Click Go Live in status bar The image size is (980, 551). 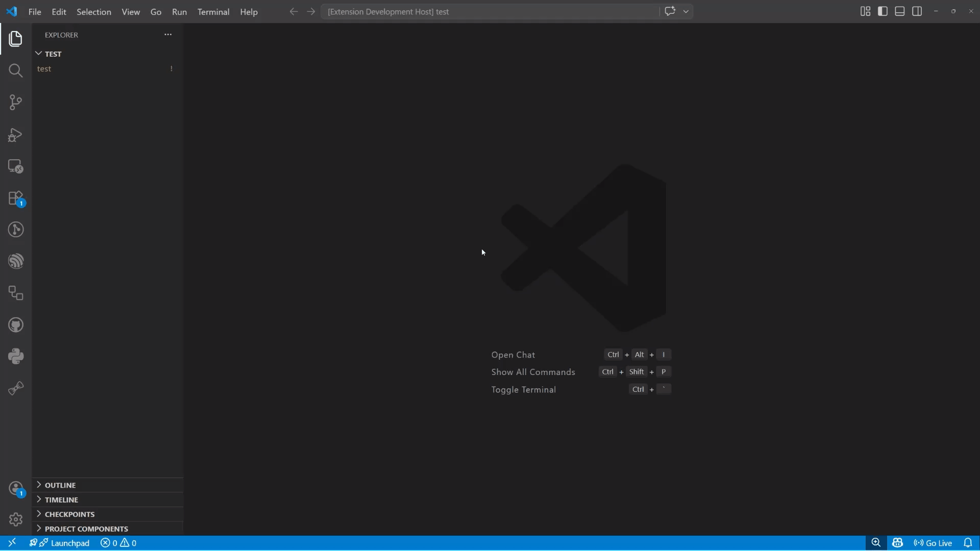coord(933,543)
